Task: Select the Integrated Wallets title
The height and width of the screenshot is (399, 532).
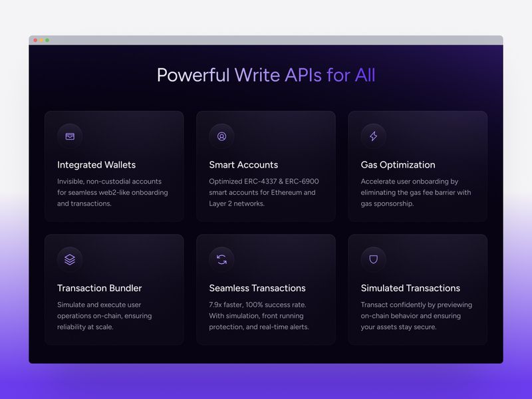Action: [x=97, y=164]
